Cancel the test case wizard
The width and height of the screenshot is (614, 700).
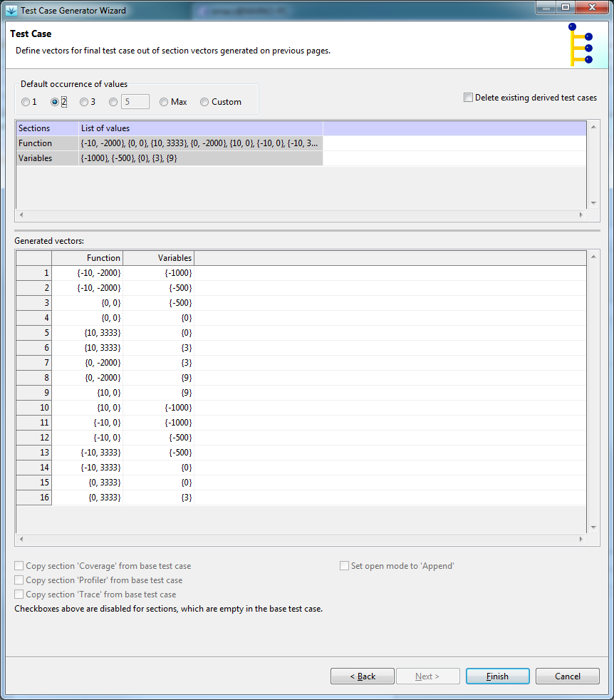pyautogui.click(x=567, y=676)
